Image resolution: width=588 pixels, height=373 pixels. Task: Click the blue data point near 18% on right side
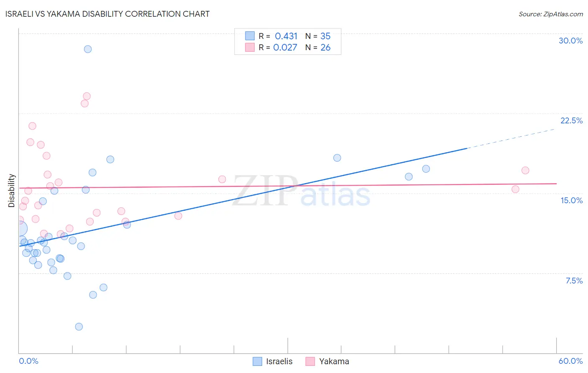337,158
